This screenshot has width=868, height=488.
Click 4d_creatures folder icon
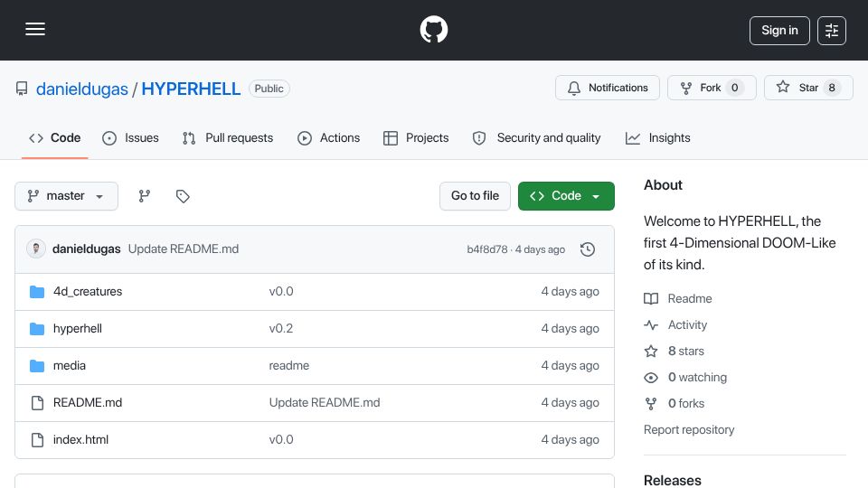coord(37,292)
